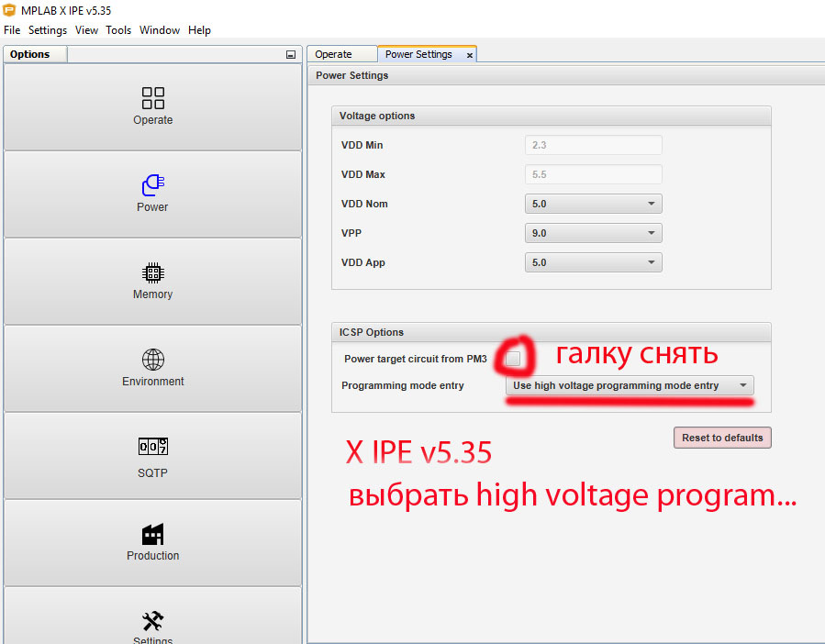The image size is (825, 644).
Task: Open the Settings menu in the menu bar
Action: [x=48, y=30]
